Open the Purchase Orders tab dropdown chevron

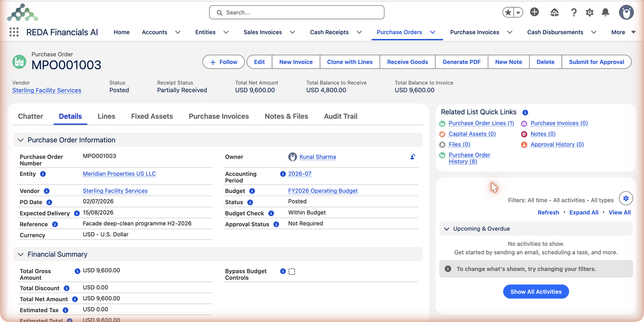tap(433, 32)
